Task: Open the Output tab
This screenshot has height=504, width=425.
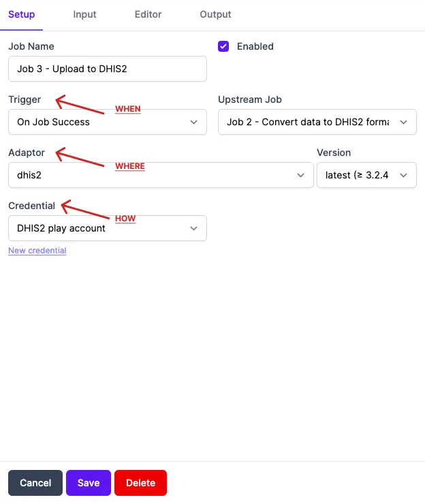Action: pyautogui.click(x=215, y=14)
